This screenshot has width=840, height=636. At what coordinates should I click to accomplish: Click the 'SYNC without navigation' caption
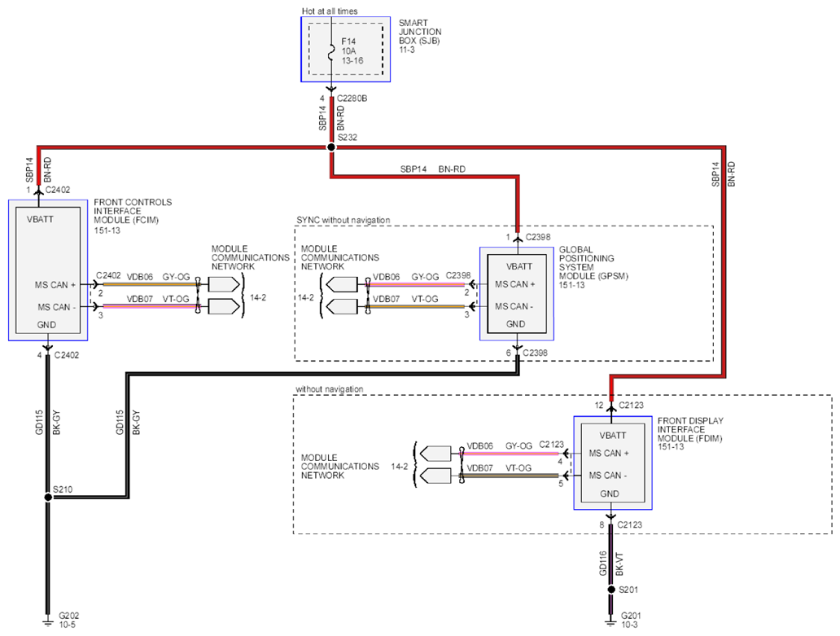343,220
